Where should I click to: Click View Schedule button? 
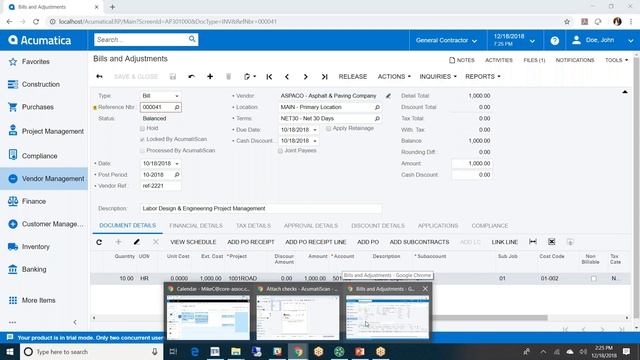(193, 242)
